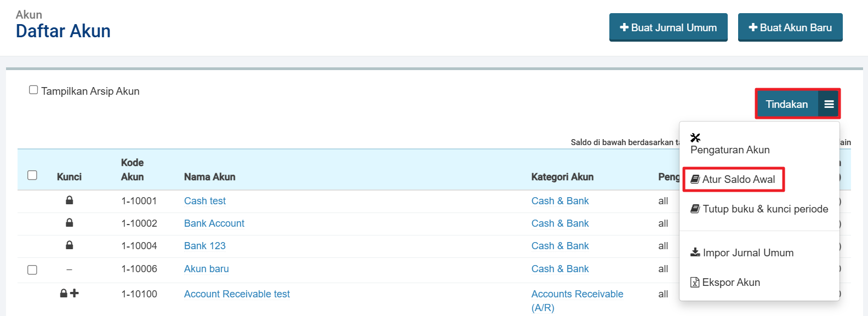Check the box for Akun baru row
The height and width of the screenshot is (316, 868).
(x=32, y=269)
